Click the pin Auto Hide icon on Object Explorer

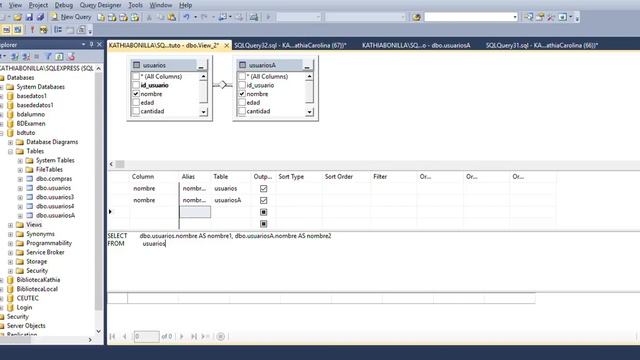(x=91, y=44)
